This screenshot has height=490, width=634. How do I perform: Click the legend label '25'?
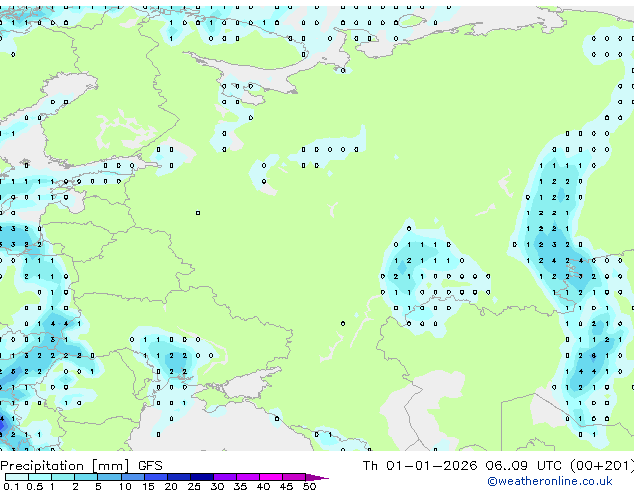[x=194, y=486]
